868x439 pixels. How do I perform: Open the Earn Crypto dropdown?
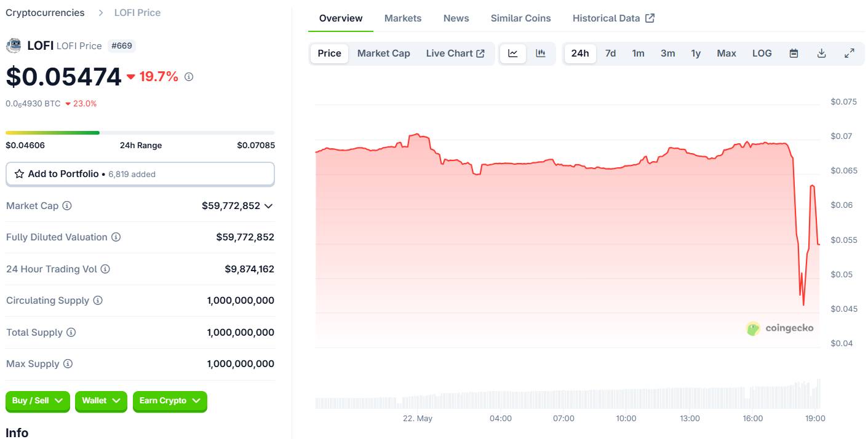pyautogui.click(x=170, y=401)
